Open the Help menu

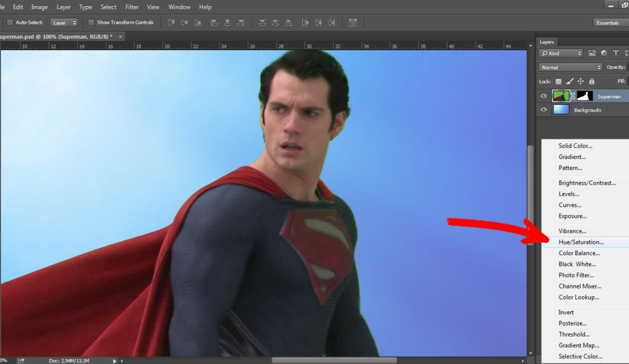click(205, 7)
